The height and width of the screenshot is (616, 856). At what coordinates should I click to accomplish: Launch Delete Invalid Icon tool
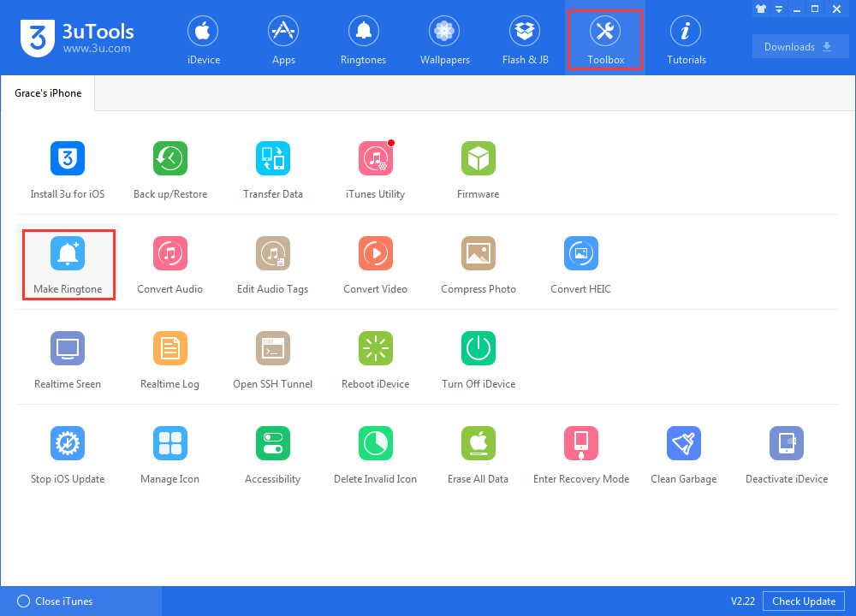click(376, 455)
